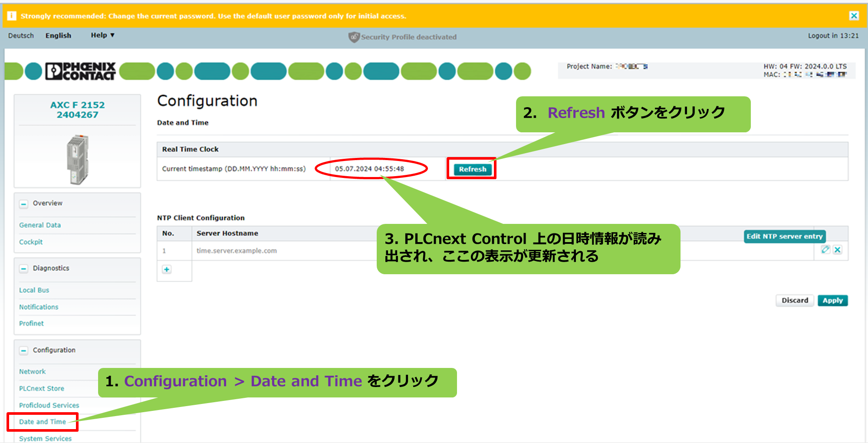Click the Logout timer text
868x443 pixels.
[833, 36]
